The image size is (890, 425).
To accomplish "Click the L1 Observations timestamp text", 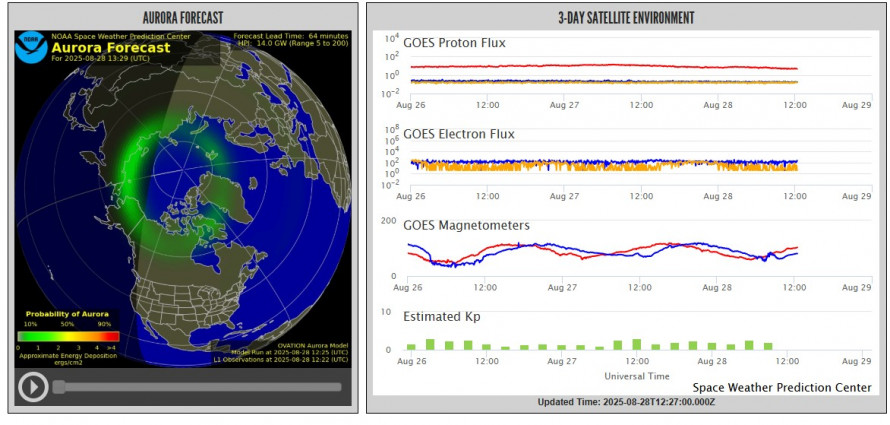I will (281, 359).
